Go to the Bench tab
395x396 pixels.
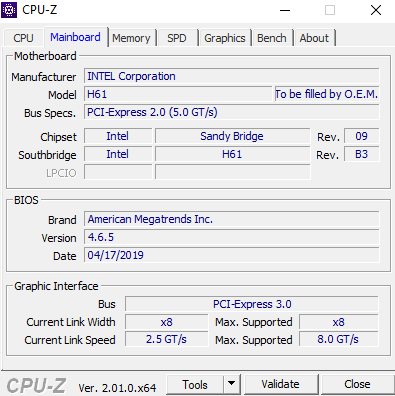pos(272,38)
